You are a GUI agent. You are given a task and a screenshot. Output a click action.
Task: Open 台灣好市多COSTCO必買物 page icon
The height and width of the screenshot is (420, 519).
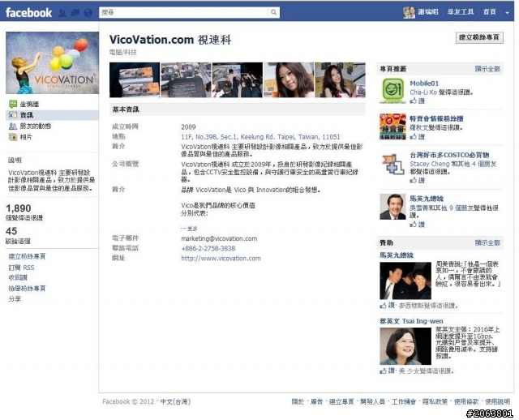click(x=392, y=164)
